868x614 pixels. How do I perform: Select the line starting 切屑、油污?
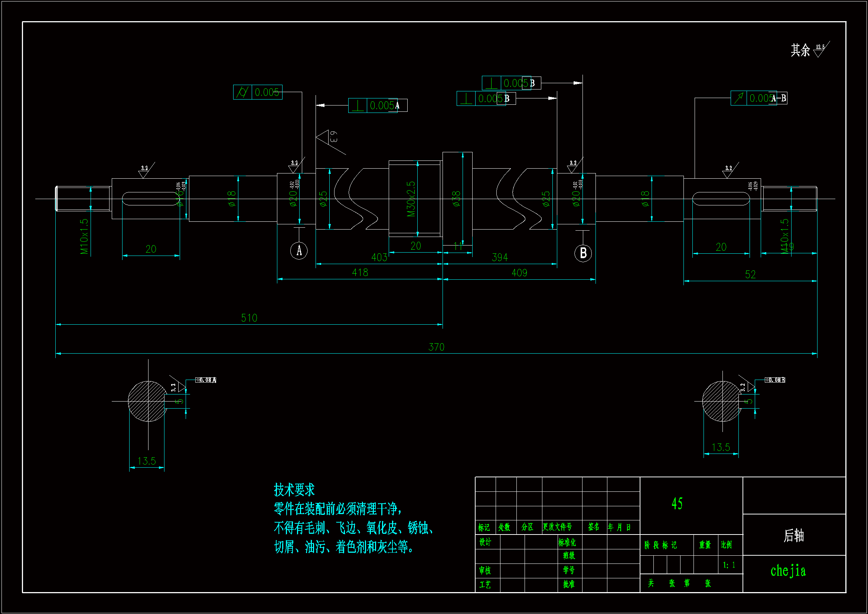coord(344,547)
